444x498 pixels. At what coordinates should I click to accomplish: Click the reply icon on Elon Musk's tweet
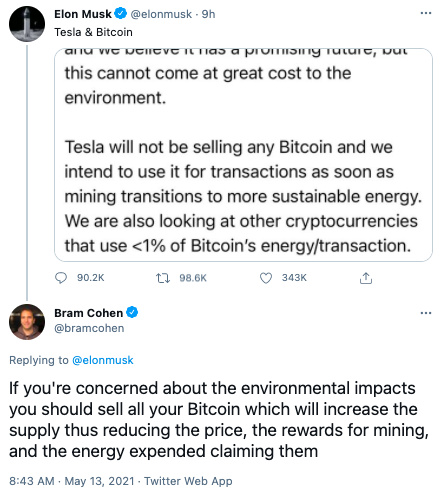point(61,278)
